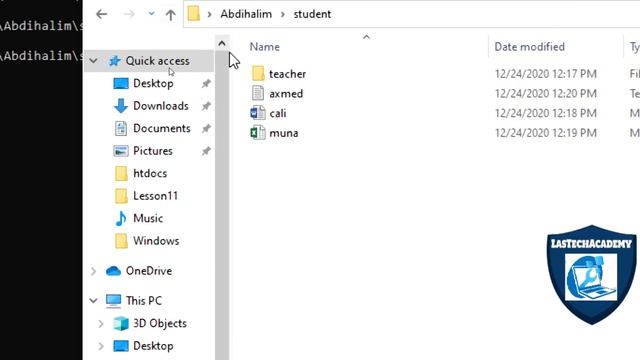
Task: Select Quick access in navigation pane
Action: [x=157, y=61]
